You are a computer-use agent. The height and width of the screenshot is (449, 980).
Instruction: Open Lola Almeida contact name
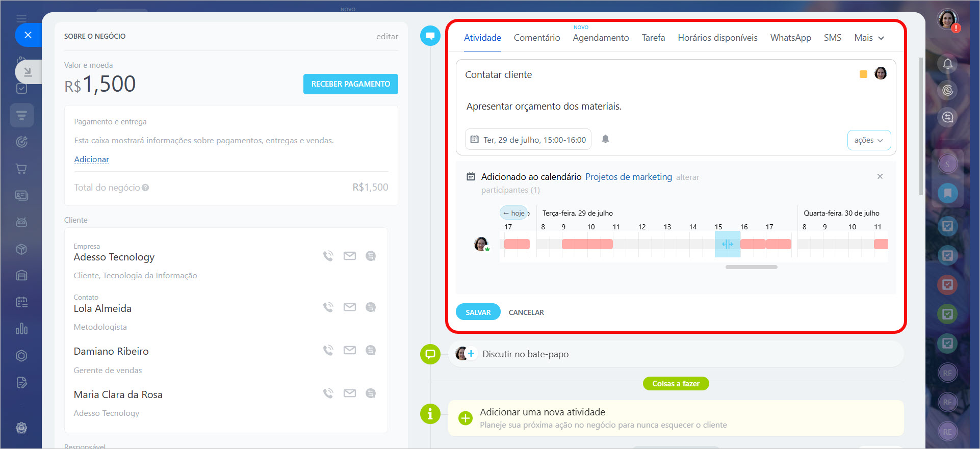click(x=102, y=308)
